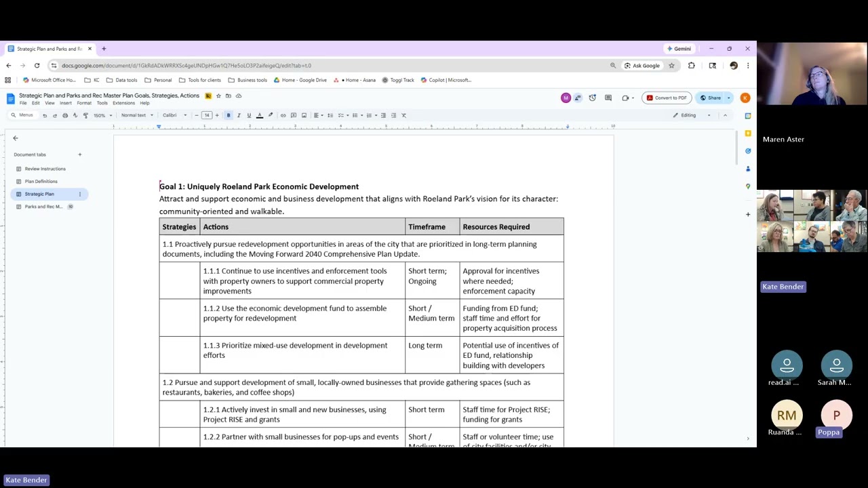The image size is (868, 488).
Task: View the cloud save status
Action: [x=239, y=96]
